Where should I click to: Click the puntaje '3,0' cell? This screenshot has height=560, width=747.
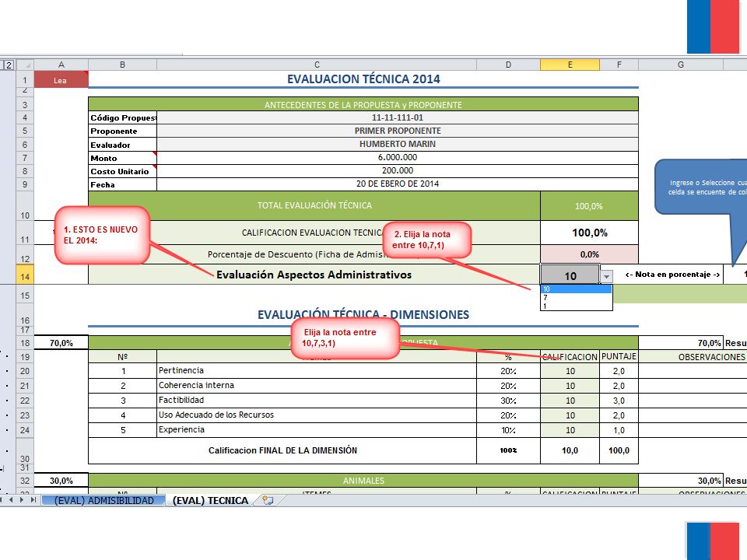[x=619, y=401]
